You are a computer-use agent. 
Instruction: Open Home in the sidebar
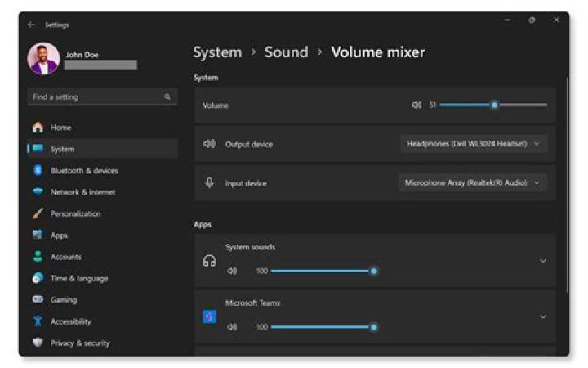click(60, 128)
